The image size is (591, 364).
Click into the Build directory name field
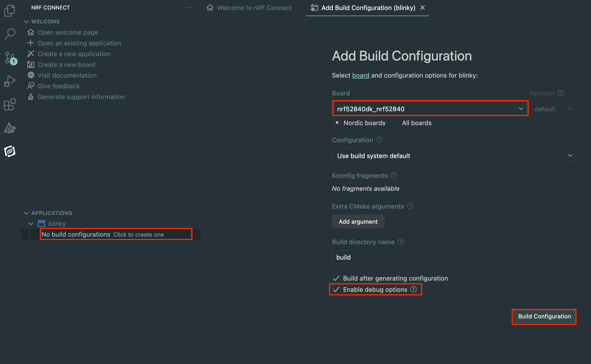[454, 257]
